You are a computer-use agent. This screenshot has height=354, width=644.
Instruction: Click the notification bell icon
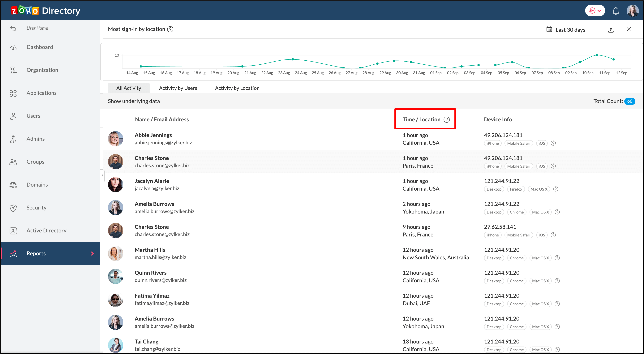[x=616, y=11]
